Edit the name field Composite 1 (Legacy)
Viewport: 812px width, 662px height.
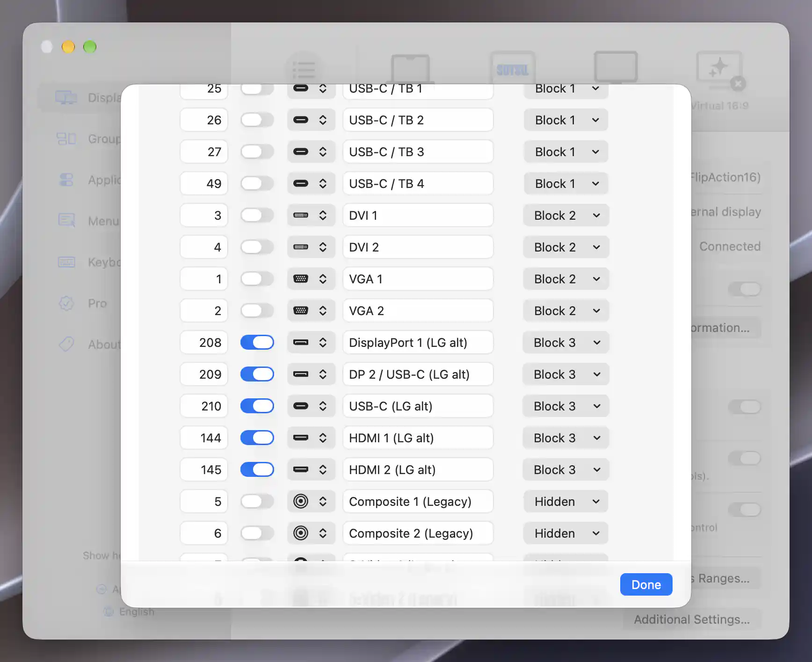click(418, 502)
